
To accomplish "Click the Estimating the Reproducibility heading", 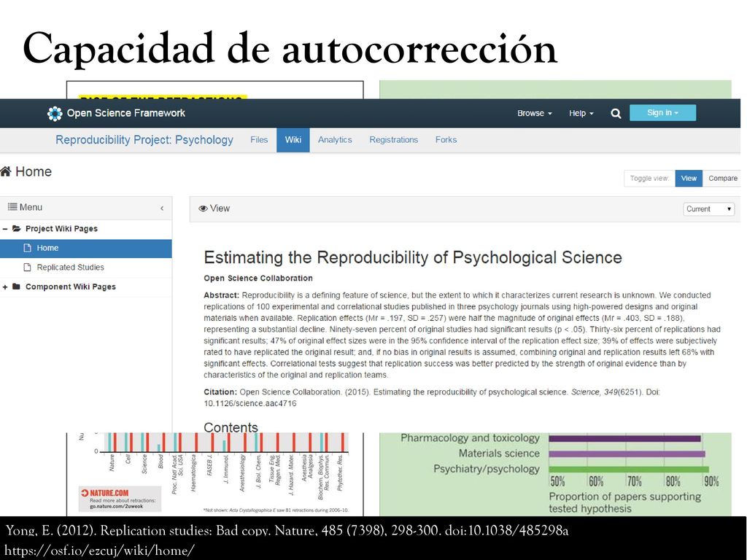I will pyautogui.click(x=413, y=257).
